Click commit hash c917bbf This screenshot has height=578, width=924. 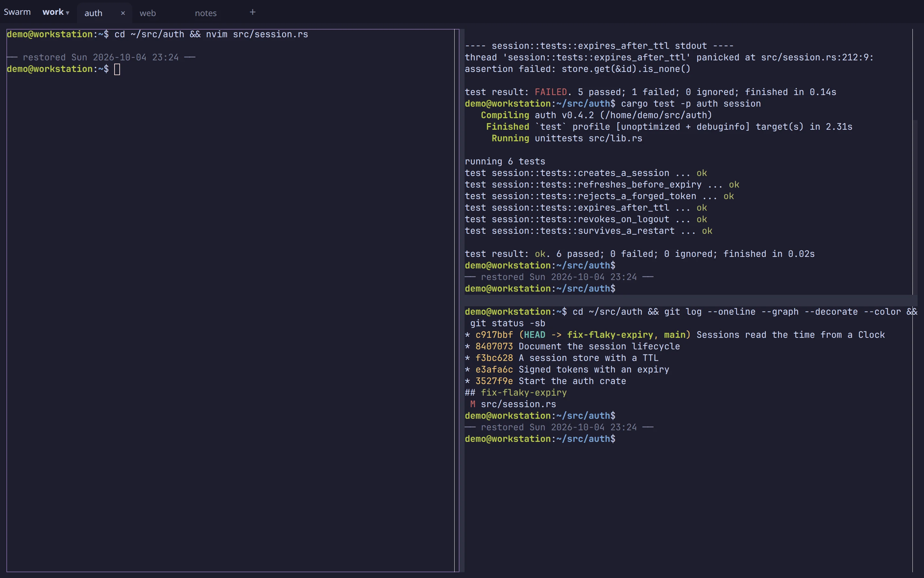pyautogui.click(x=494, y=335)
